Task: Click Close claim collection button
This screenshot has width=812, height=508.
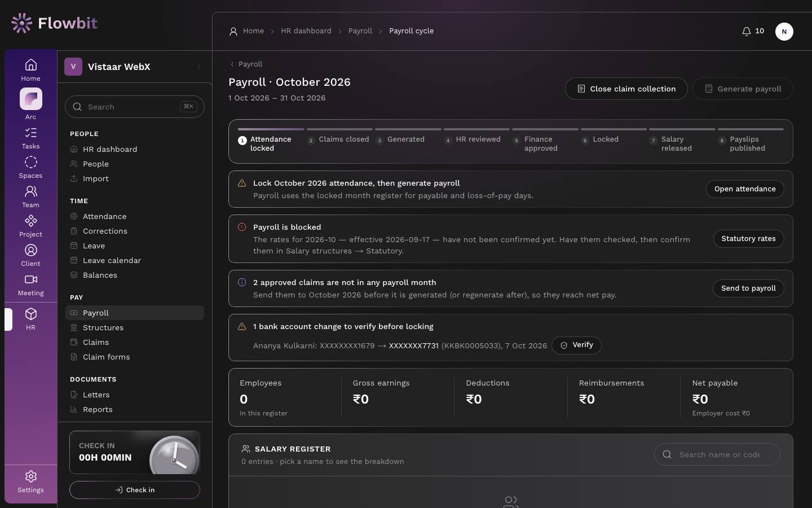Action: 626,89
